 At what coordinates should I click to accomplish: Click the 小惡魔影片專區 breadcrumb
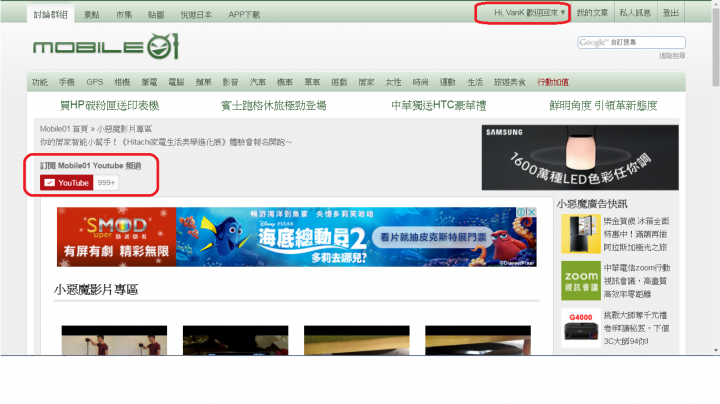coord(124,129)
